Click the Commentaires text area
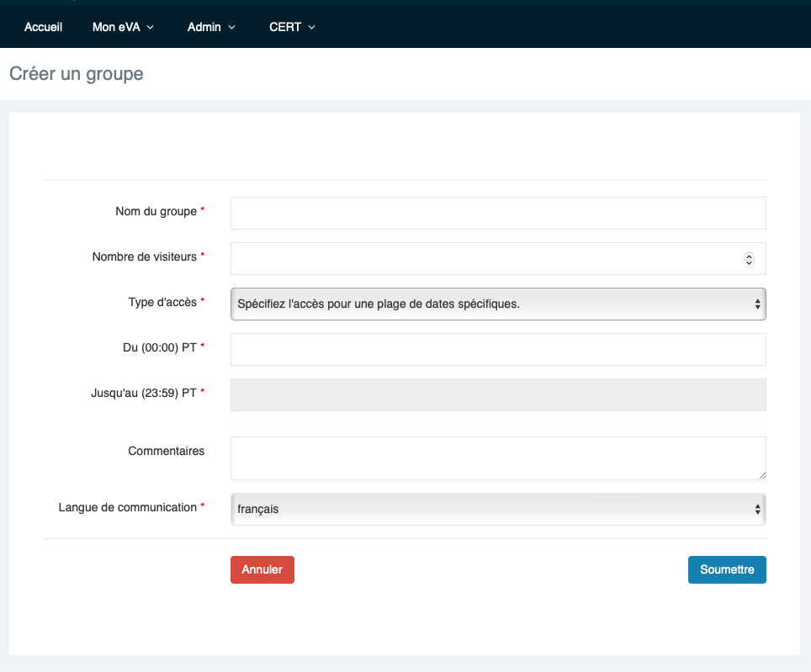Screen dimensions: 811x672 point(498,458)
